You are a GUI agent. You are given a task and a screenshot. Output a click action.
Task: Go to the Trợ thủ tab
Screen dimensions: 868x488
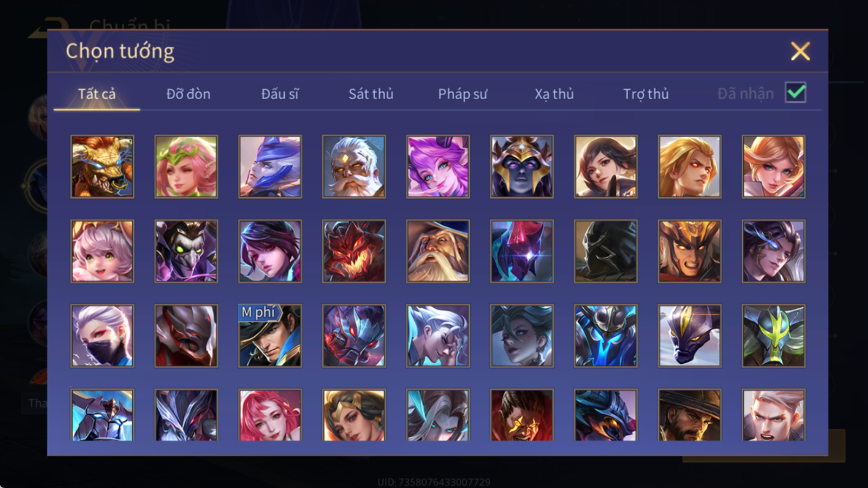coord(646,94)
